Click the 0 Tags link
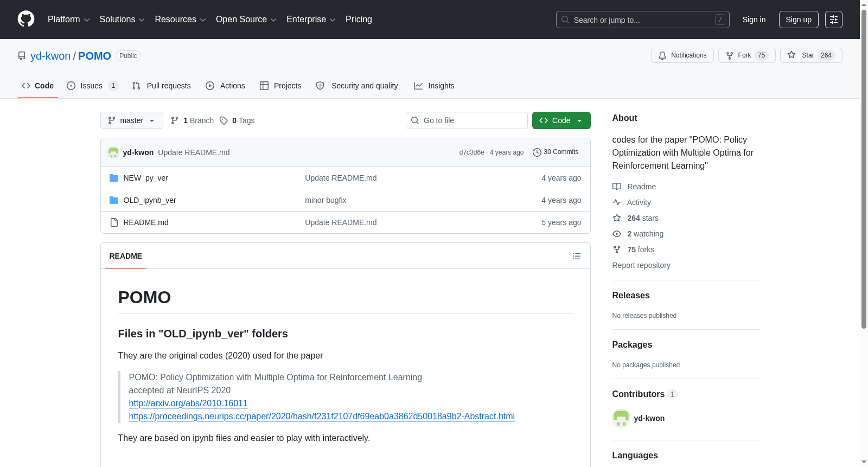The image size is (868, 467). (237, 120)
